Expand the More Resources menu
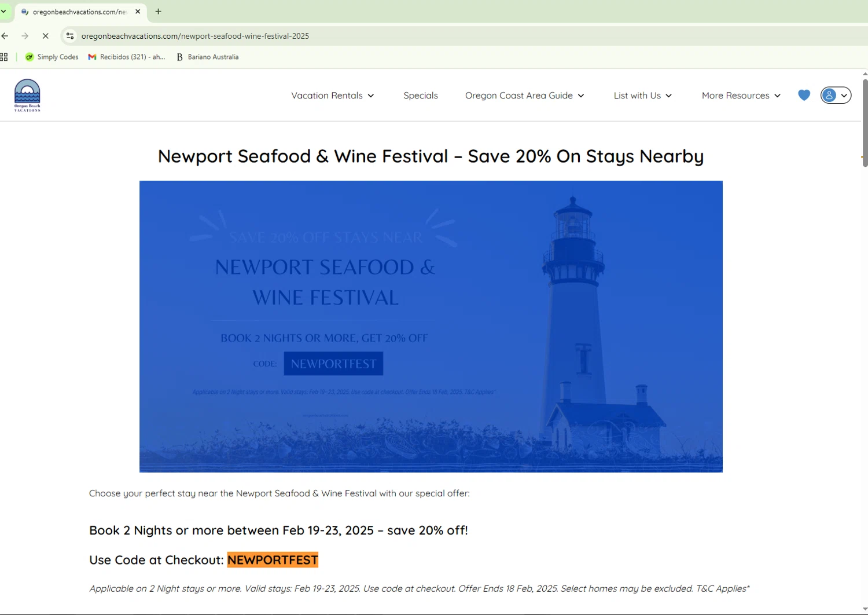This screenshot has width=868, height=615. 741,96
